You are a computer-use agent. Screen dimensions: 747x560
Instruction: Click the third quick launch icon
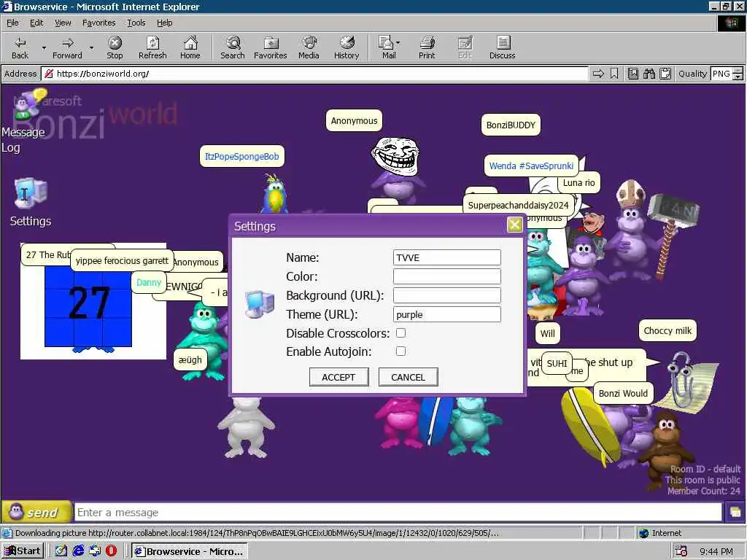pos(95,551)
